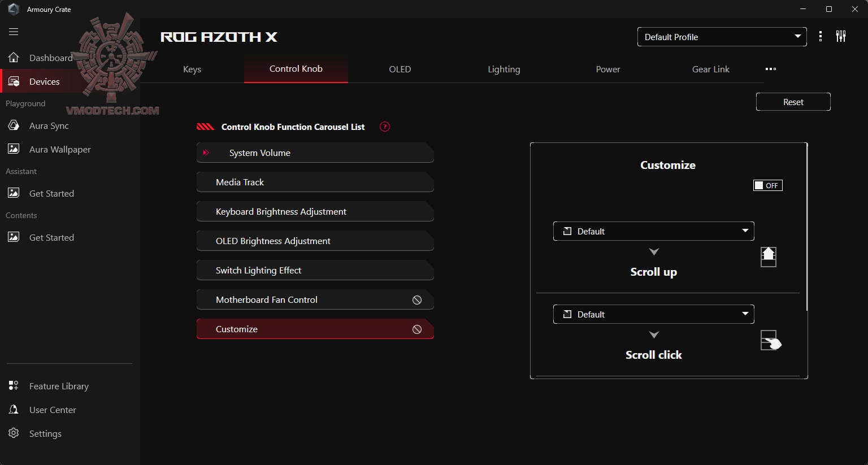Toggle the Customize OFF switch
868x465 pixels.
[768, 185]
